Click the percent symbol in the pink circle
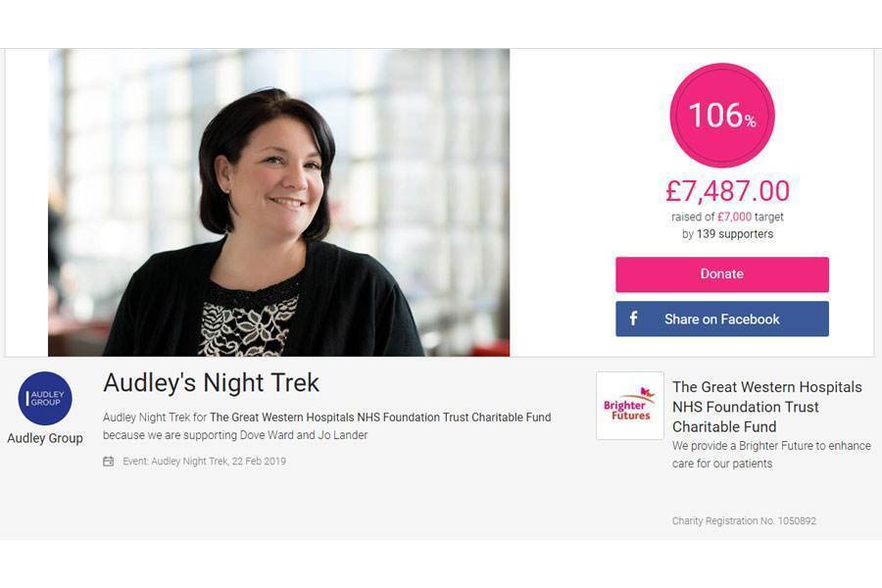 751,121
